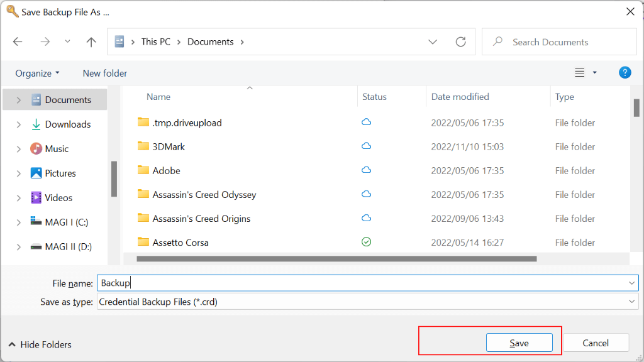Expand the Pictures tree node
Viewport: 644px width, 362px height.
(x=18, y=173)
